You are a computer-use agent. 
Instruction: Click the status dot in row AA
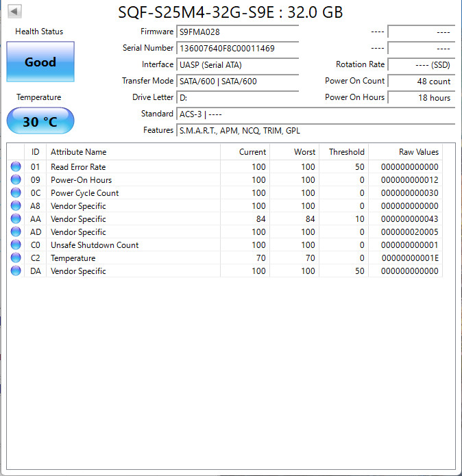pos(16,219)
